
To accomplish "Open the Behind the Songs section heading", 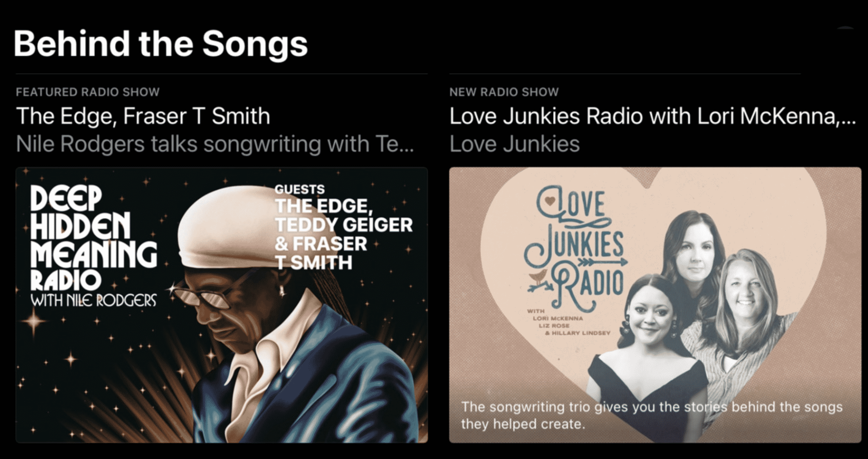I will [x=160, y=44].
